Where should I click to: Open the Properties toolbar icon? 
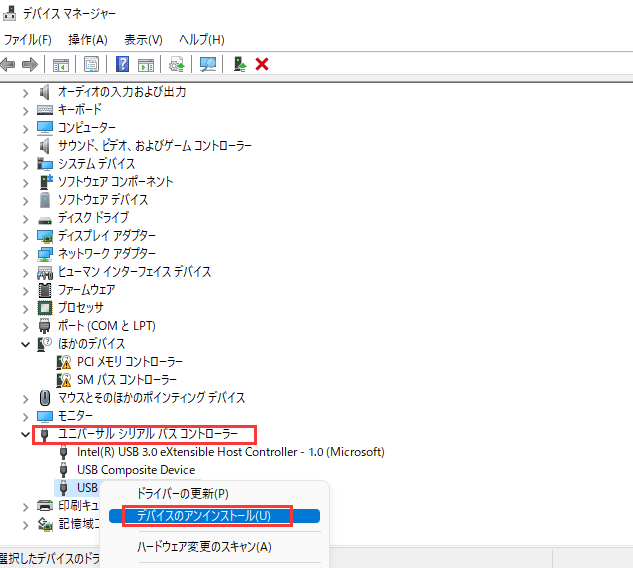click(91, 64)
